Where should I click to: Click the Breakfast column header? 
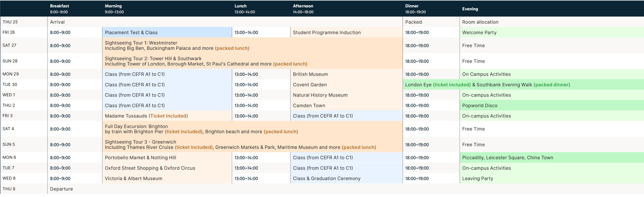pyautogui.click(x=60, y=9)
